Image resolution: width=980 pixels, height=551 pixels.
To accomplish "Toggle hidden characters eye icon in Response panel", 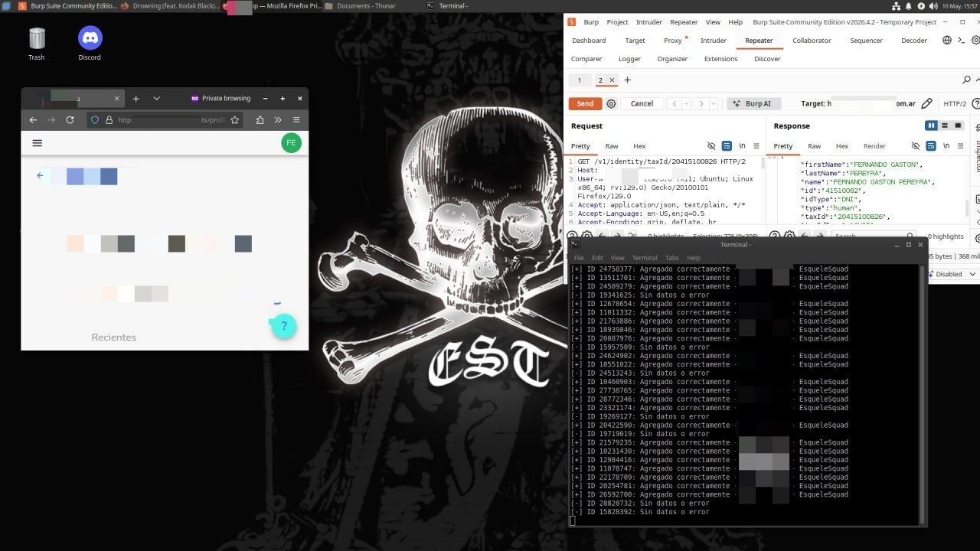I will click(x=916, y=146).
